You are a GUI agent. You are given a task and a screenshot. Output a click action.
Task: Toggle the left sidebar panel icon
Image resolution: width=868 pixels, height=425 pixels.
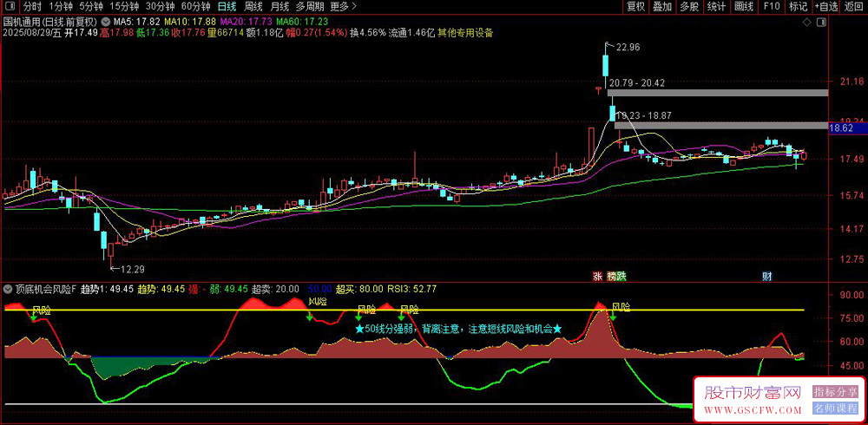pos(10,6)
